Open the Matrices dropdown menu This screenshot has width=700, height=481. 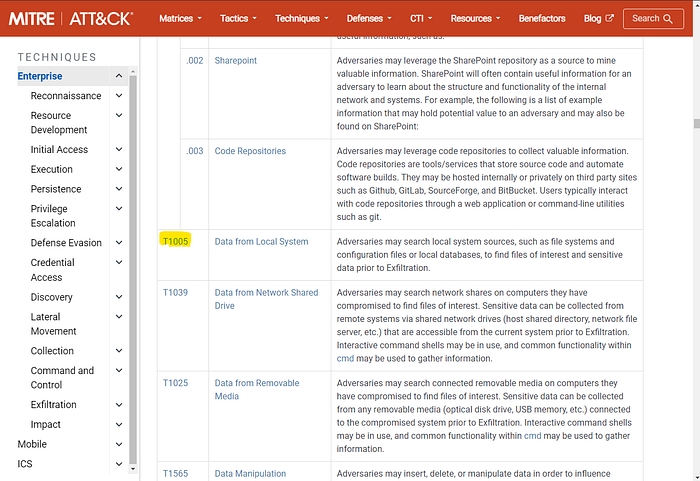click(x=180, y=18)
